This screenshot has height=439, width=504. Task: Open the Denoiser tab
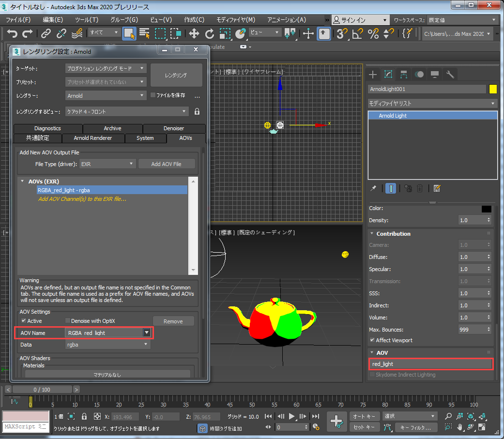(x=174, y=128)
